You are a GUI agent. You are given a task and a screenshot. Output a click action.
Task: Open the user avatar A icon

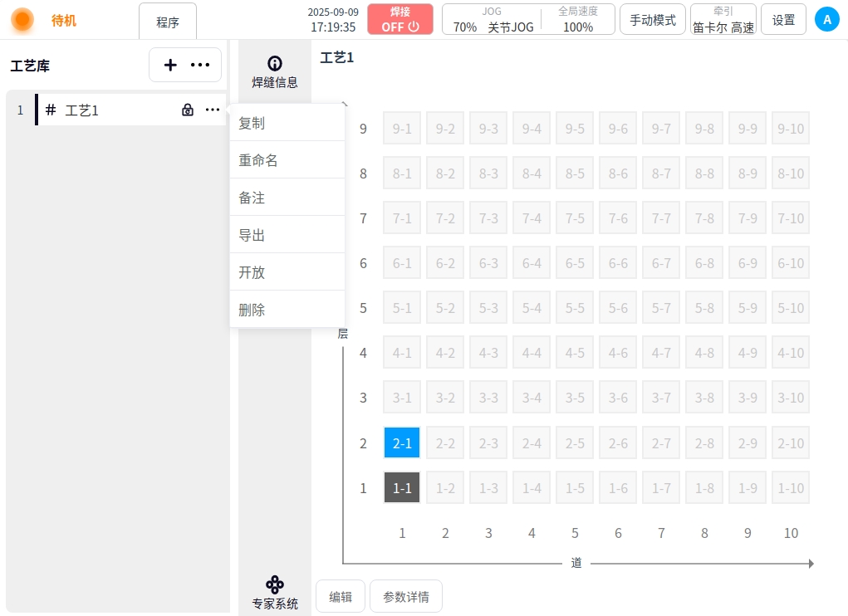(x=826, y=19)
